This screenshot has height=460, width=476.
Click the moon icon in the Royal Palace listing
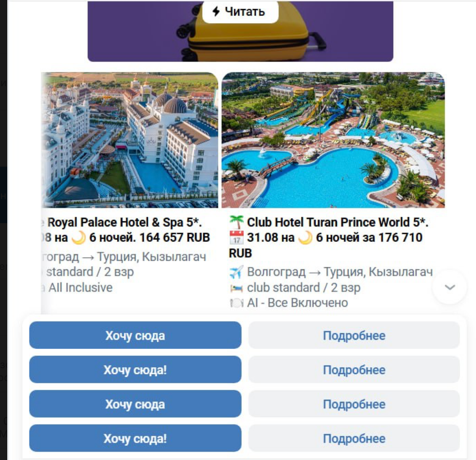coord(78,237)
